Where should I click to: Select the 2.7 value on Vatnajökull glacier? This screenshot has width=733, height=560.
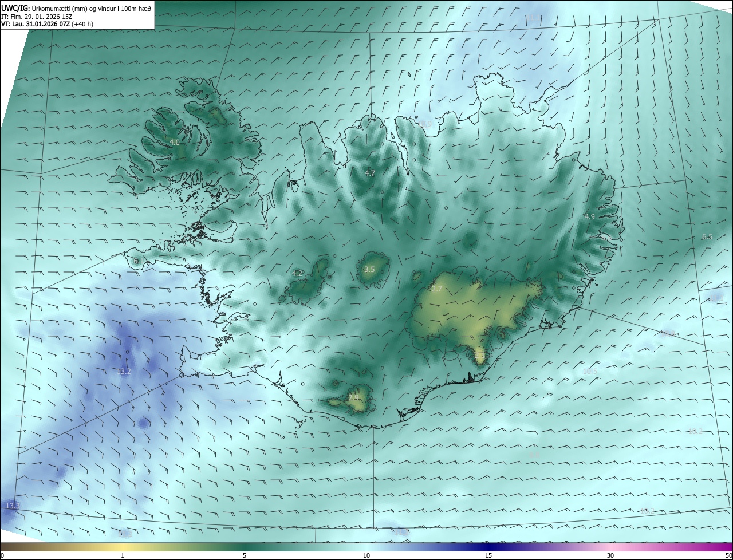pos(437,289)
